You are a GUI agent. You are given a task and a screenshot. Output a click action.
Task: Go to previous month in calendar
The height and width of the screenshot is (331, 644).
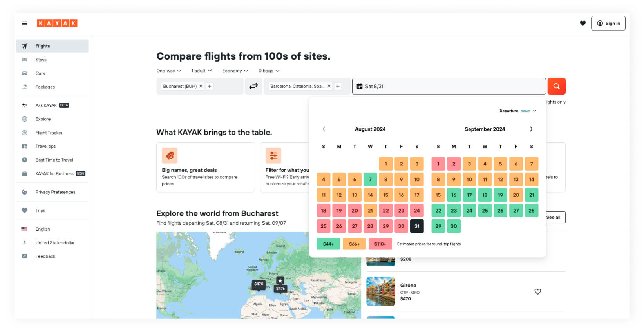click(x=324, y=129)
